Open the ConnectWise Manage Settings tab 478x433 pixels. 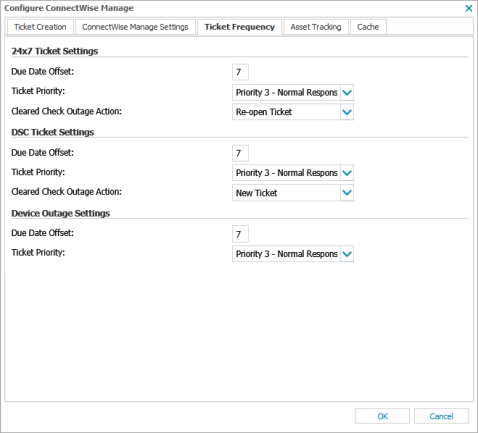tap(135, 27)
